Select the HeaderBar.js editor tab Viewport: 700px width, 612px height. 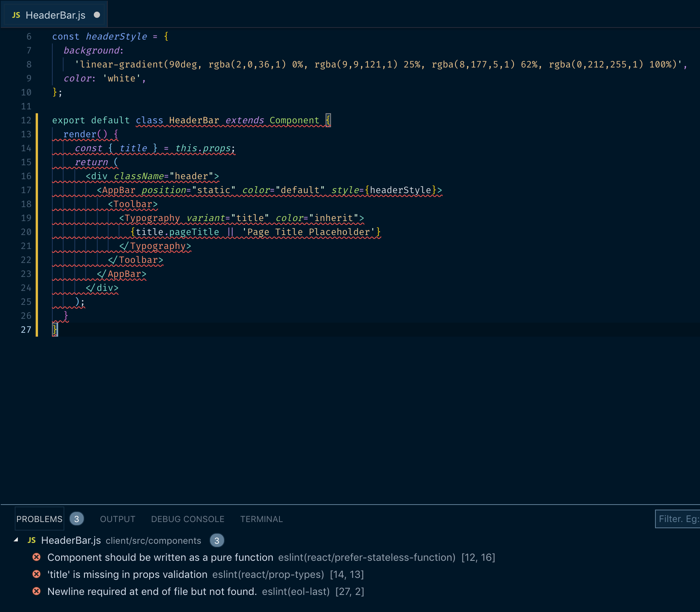coord(54,14)
